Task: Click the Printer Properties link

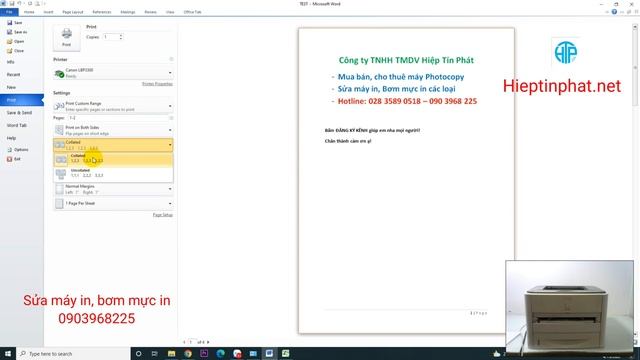Action: 157,84
